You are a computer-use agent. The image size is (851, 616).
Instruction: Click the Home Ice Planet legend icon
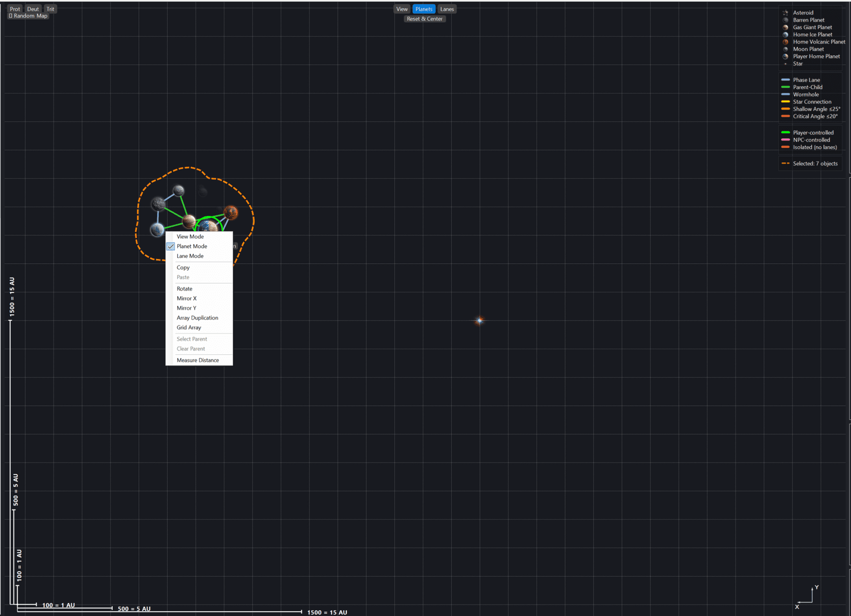tap(786, 35)
